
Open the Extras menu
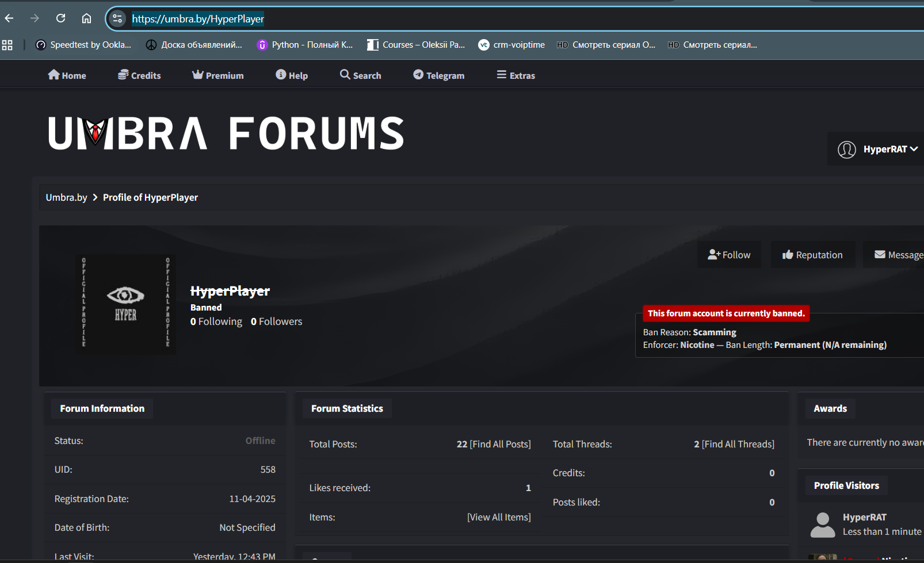click(x=516, y=75)
